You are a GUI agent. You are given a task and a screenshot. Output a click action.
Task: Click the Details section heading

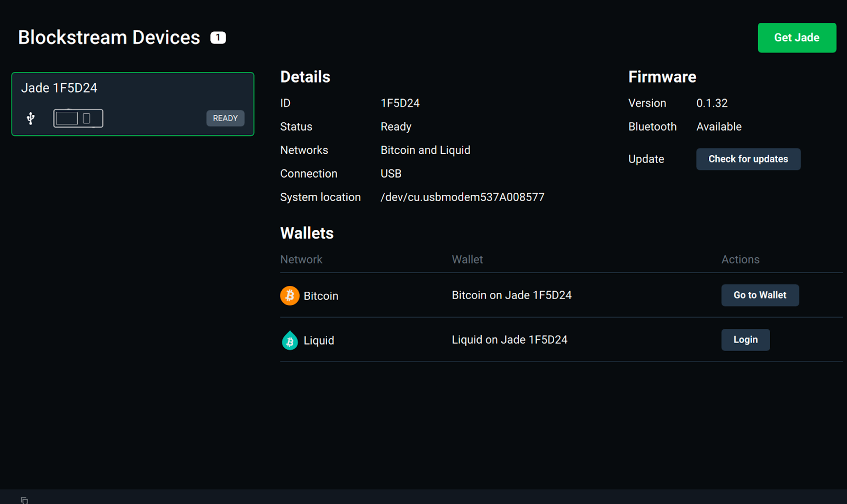pos(305,77)
